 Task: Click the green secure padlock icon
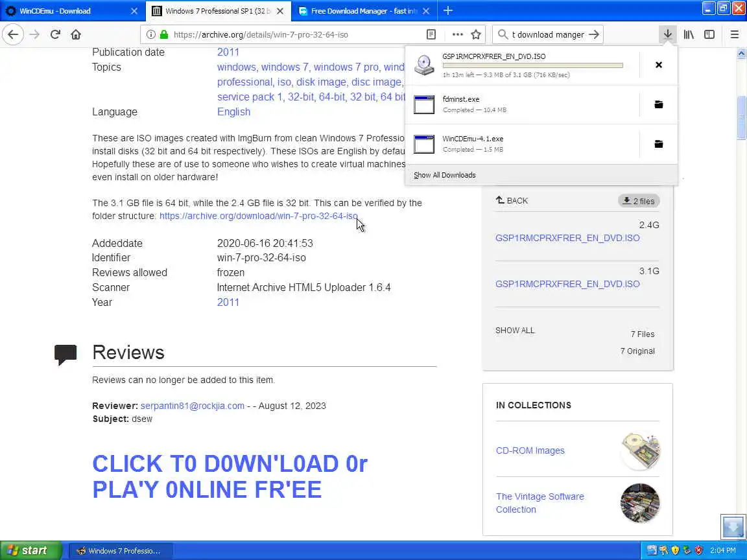click(x=164, y=34)
